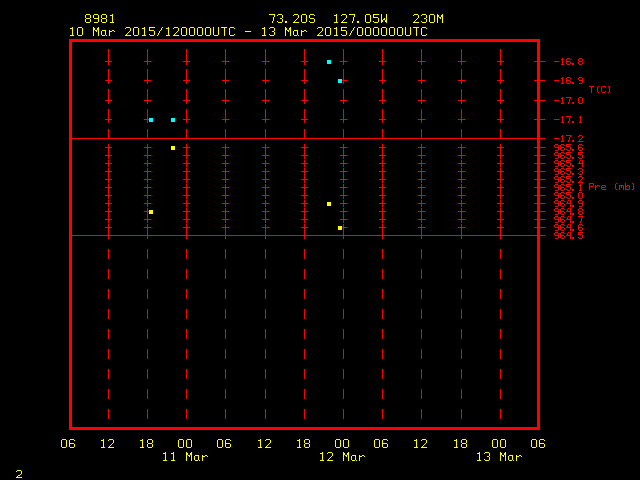Screen dimensions: 640x480
Task: Click the 00 hour label above 12 Mar
Action: 342,444
